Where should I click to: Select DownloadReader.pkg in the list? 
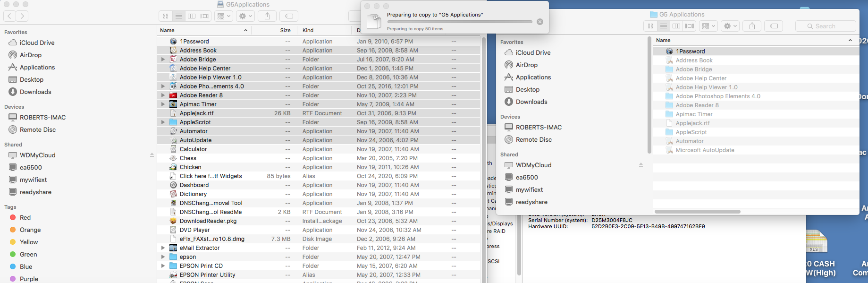point(208,221)
